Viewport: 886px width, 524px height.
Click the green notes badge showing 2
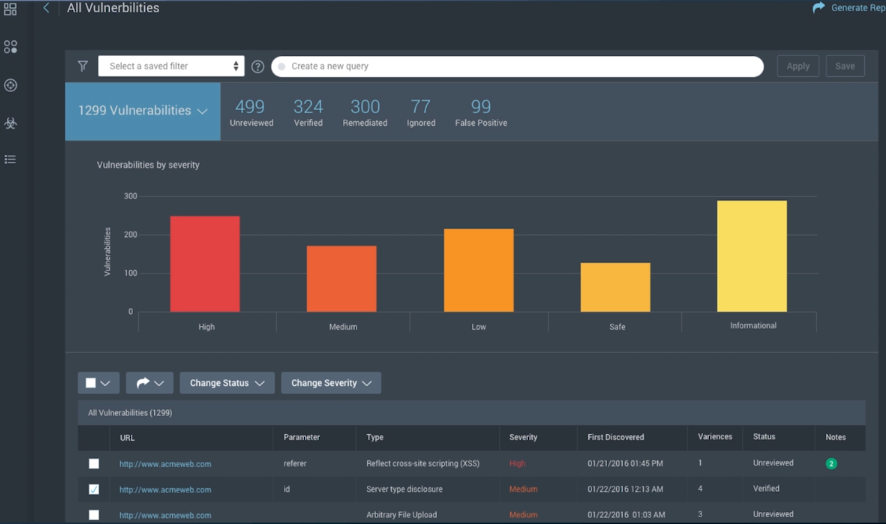[x=831, y=464]
